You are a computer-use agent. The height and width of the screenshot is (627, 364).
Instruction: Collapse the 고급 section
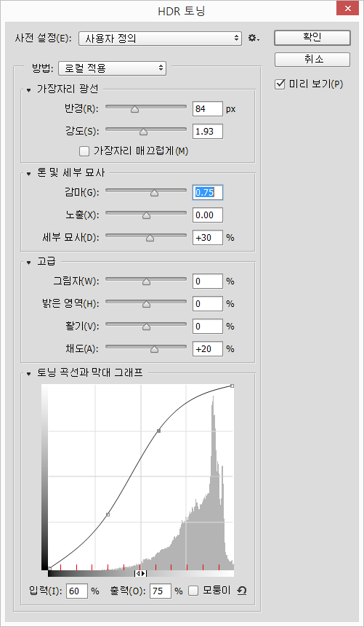(28, 263)
